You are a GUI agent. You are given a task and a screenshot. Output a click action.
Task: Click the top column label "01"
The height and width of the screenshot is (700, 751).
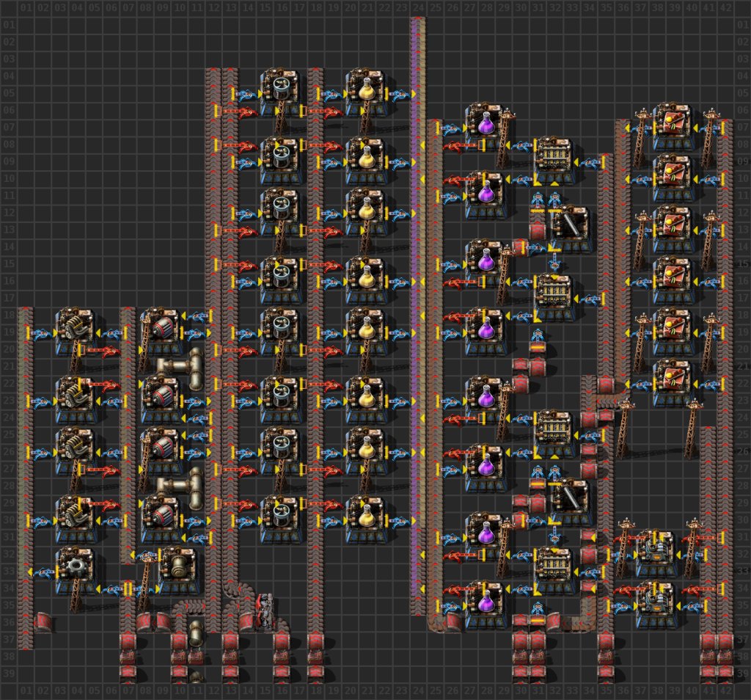point(26,7)
